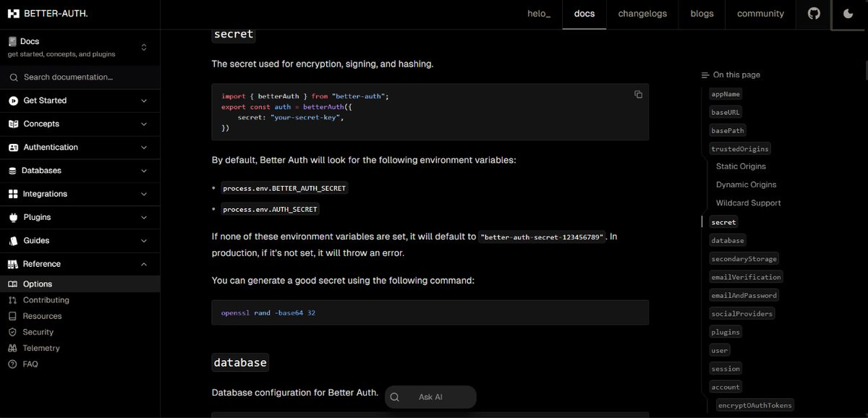Open the blogs tab
Image resolution: width=868 pixels, height=418 pixels.
(x=702, y=14)
